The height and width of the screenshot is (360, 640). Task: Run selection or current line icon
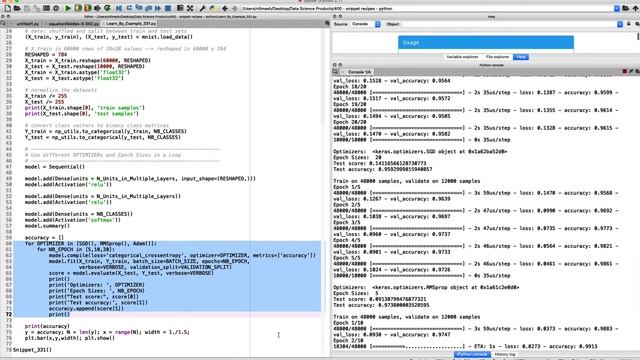click(x=97, y=8)
